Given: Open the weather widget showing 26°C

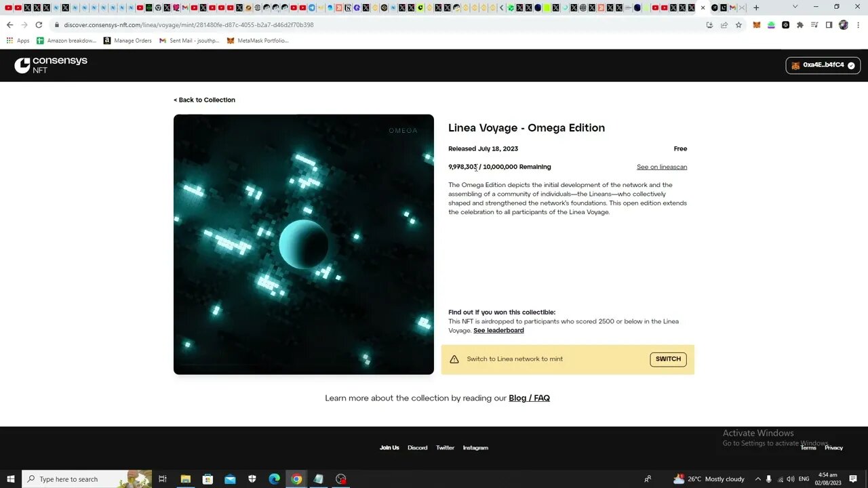Looking at the screenshot, I should point(709,479).
